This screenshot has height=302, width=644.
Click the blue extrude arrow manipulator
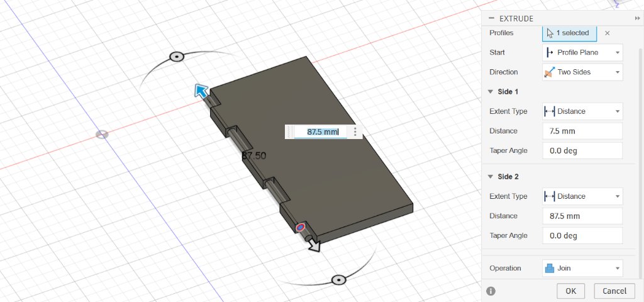[201, 91]
